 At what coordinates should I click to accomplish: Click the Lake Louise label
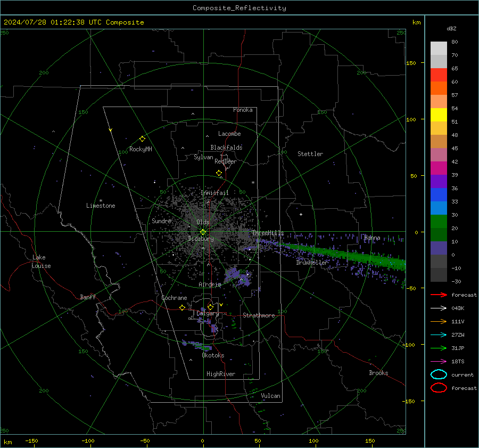point(42,262)
